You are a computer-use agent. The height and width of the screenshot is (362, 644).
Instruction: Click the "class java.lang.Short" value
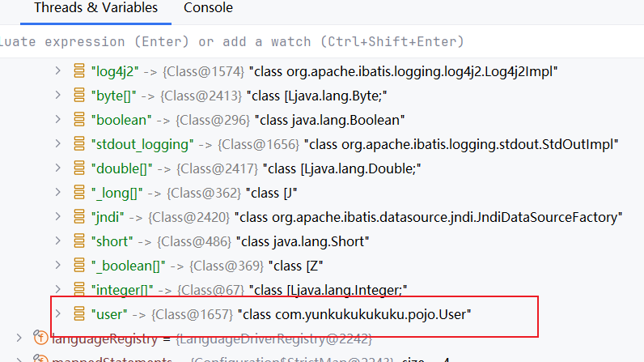click(303, 241)
